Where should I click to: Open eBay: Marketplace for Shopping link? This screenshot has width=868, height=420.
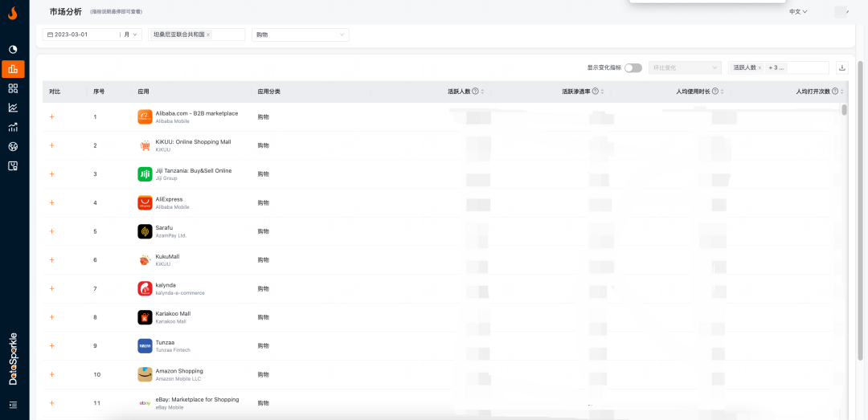[197, 400]
